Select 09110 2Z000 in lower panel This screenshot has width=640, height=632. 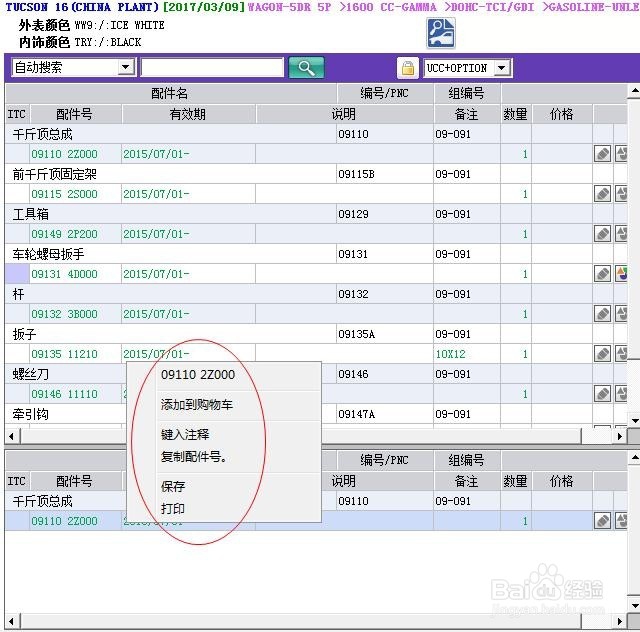click(x=64, y=521)
